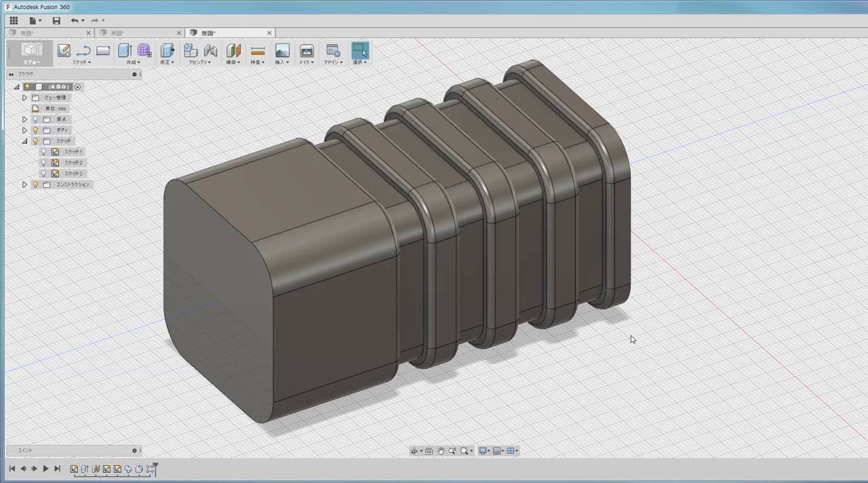The width and height of the screenshot is (868, 483).
Task: Select the New Component assemble icon
Action: (191, 50)
